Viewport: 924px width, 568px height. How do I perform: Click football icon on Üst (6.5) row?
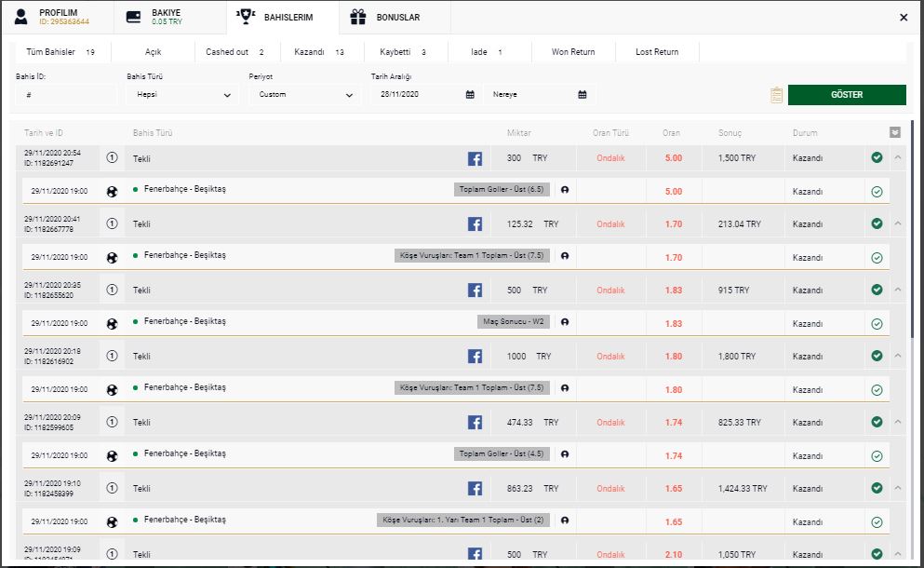[x=112, y=192]
